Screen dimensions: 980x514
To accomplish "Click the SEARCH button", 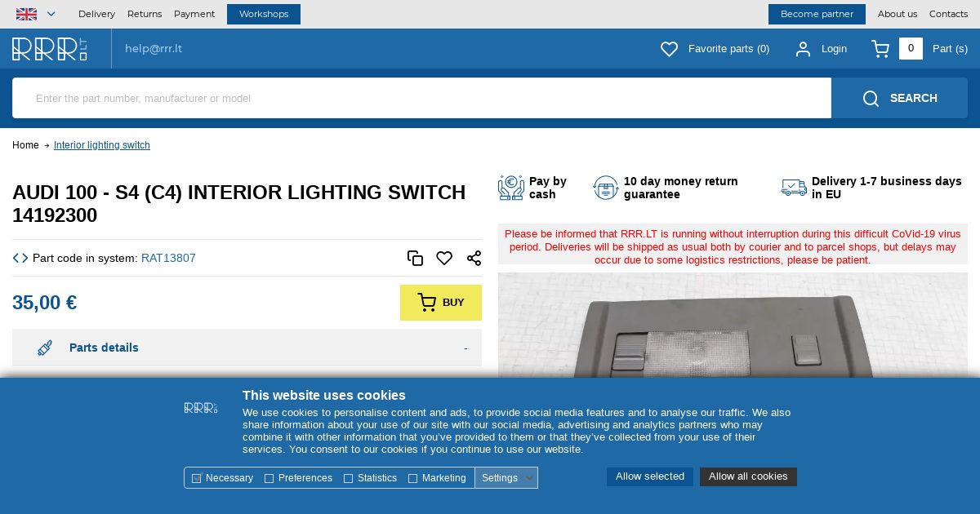I will click(x=899, y=98).
